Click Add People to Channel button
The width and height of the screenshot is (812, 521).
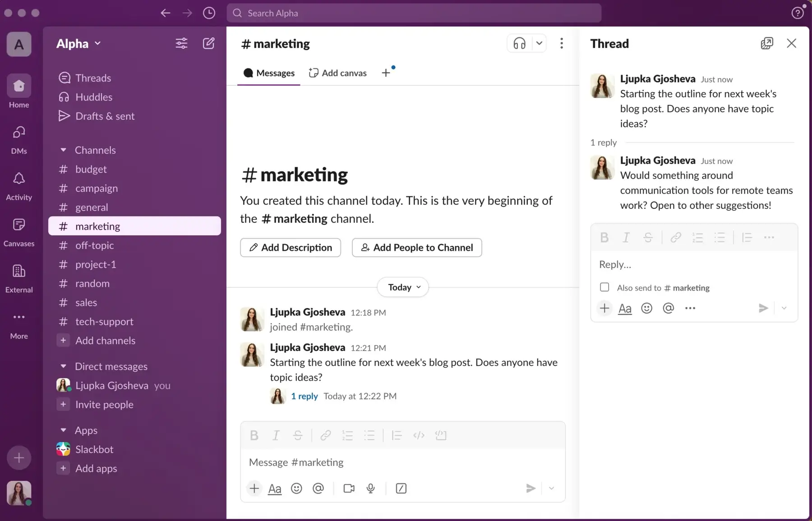(417, 248)
